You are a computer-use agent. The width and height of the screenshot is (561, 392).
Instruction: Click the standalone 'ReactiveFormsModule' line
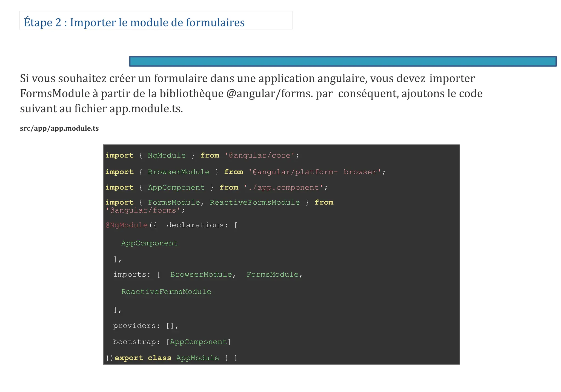pyautogui.click(x=166, y=292)
